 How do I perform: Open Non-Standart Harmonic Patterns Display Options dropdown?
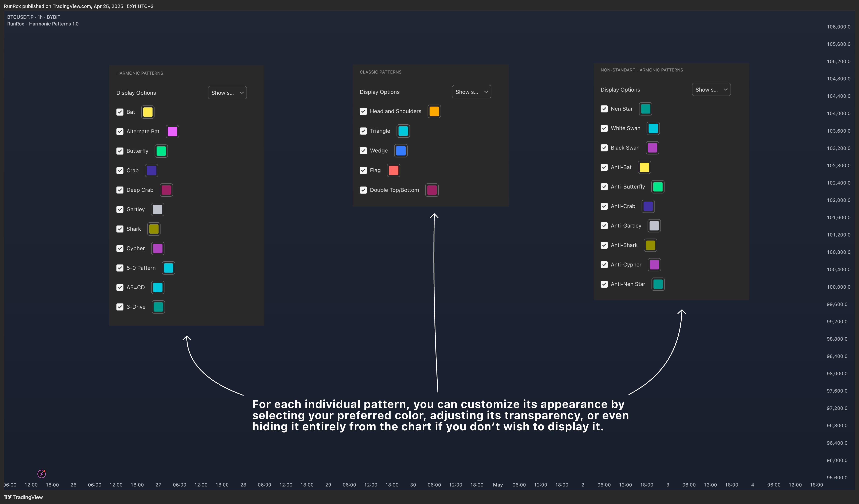click(711, 90)
